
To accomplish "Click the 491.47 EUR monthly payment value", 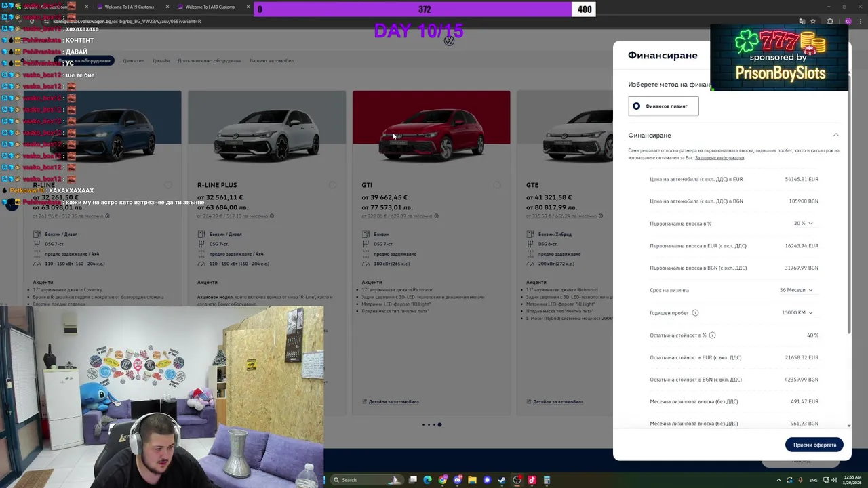I will pyautogui.click(x=804, y=401).
